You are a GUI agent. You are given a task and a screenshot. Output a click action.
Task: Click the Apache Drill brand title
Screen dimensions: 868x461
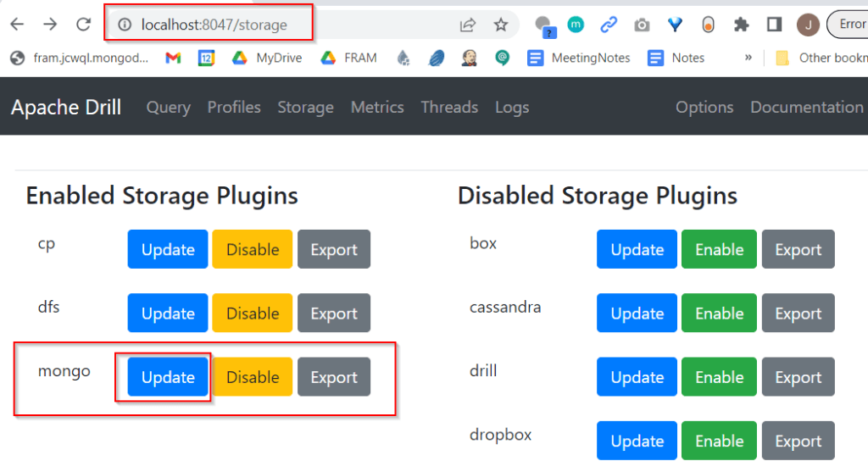(x=66, y=107)
